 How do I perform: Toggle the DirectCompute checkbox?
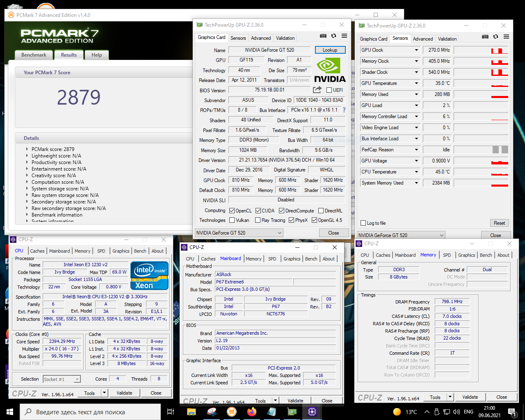(281, 210)
